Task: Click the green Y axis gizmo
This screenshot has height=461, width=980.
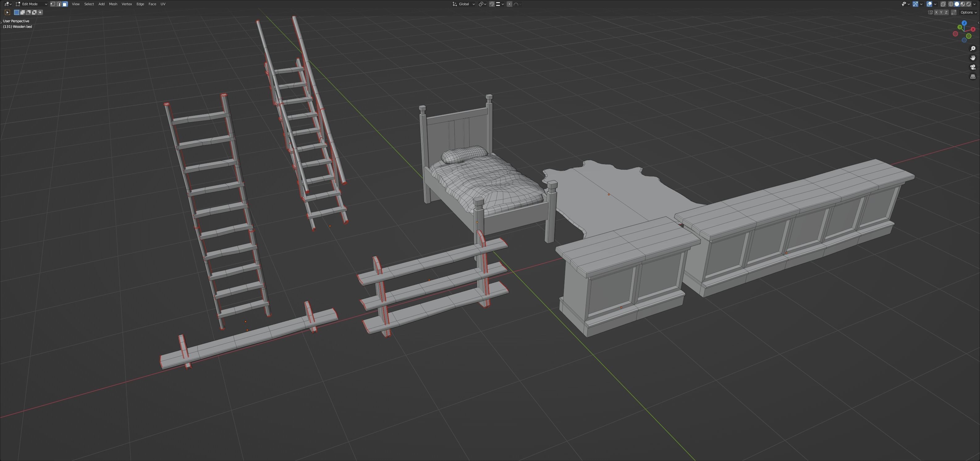Action: pyautogui.click(x=960, y=27)
